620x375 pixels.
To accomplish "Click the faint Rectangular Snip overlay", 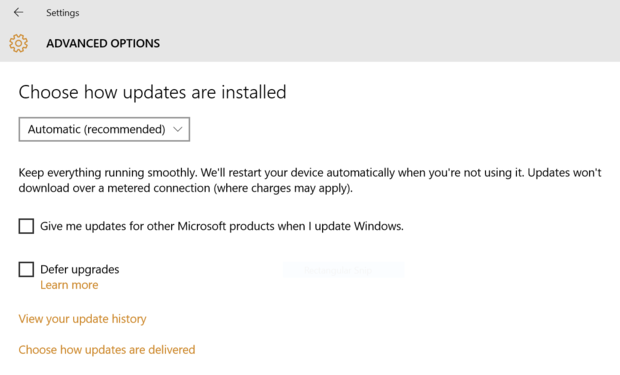I will tap(344, 270).
